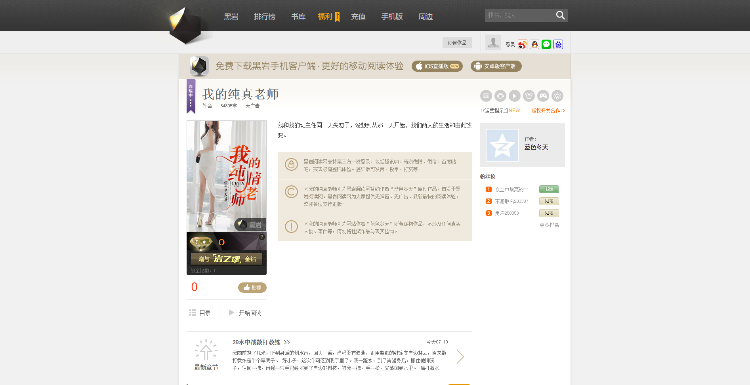Image resolution: width=750 pixels, height=385 pixels.
Task: Select the highlighted 福利 nav item
Action: pos(325,16)
